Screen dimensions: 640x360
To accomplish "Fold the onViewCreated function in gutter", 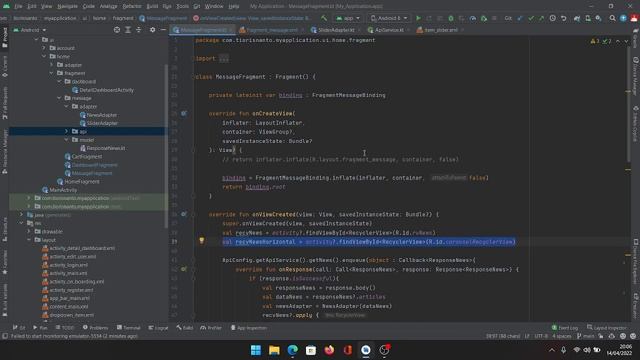I will tap(193, 214).
